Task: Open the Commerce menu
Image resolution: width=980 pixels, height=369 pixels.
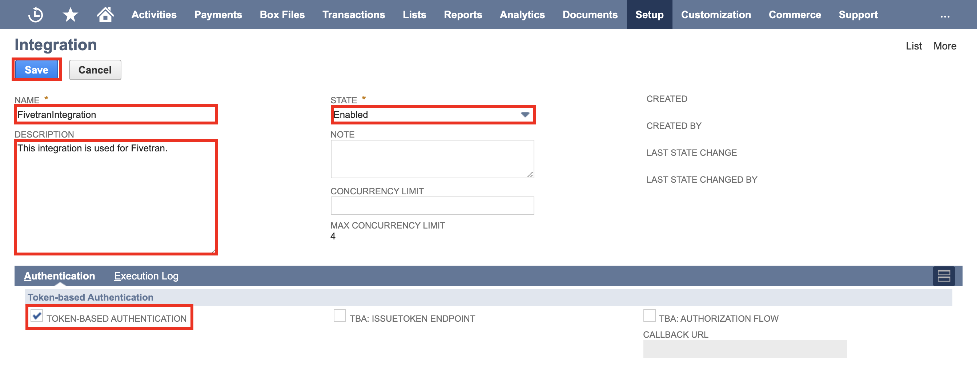Action: (794, 15)
